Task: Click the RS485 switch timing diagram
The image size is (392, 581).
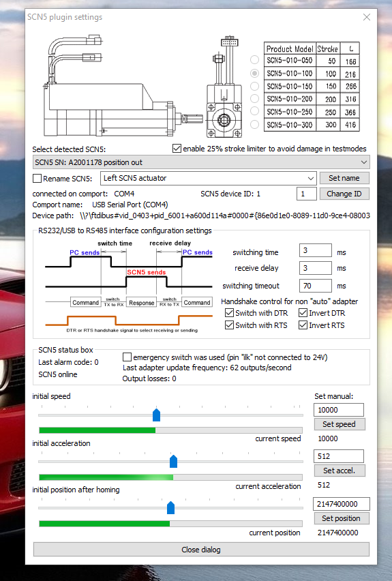Action: coord(129,286)
